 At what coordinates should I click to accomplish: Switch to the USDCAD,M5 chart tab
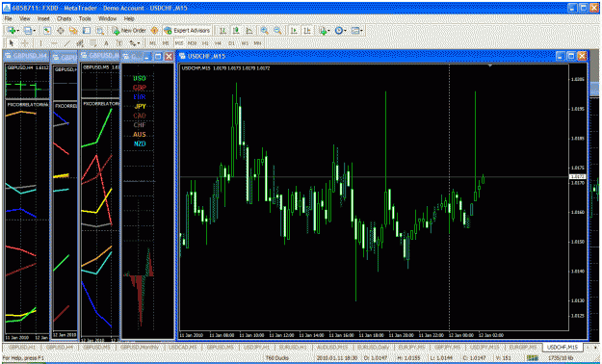coord(183,347)
